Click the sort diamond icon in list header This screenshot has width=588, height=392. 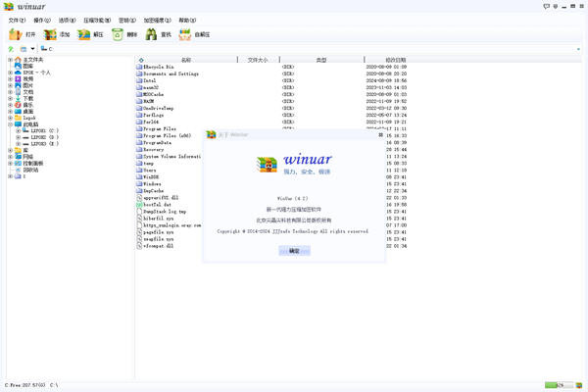[x=141, y=60]
